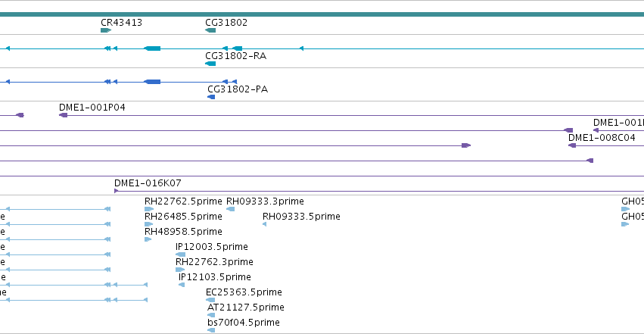Click the RH48958.5prime arrow glyph

pyautogui.click(x=148, y=239)
